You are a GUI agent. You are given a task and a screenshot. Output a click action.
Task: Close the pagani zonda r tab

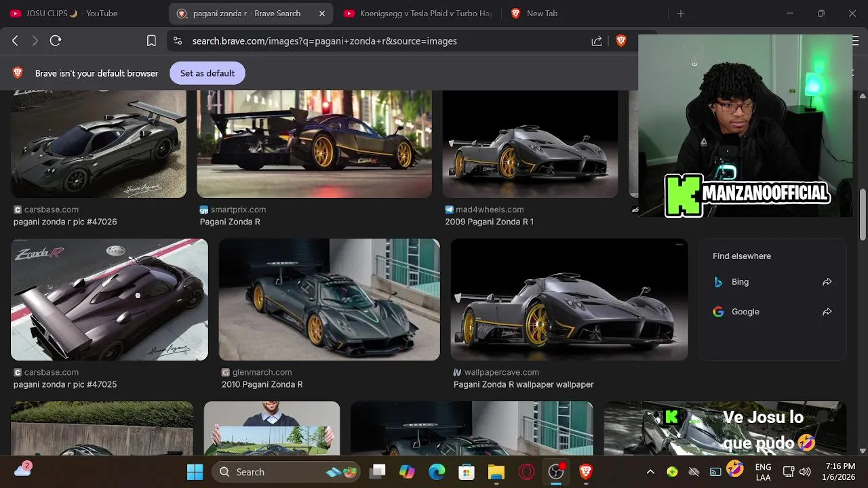click(322, 14)
